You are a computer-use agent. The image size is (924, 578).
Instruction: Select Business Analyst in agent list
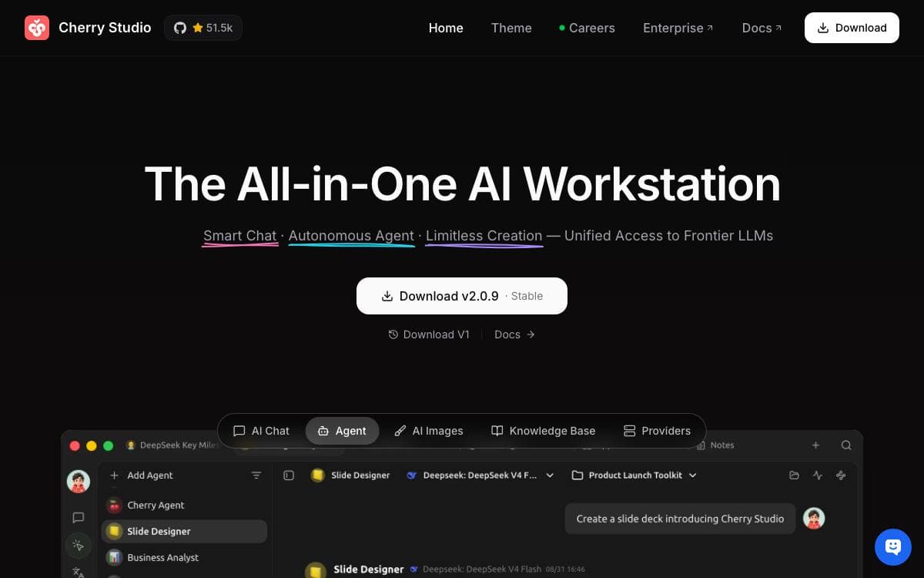185,557
